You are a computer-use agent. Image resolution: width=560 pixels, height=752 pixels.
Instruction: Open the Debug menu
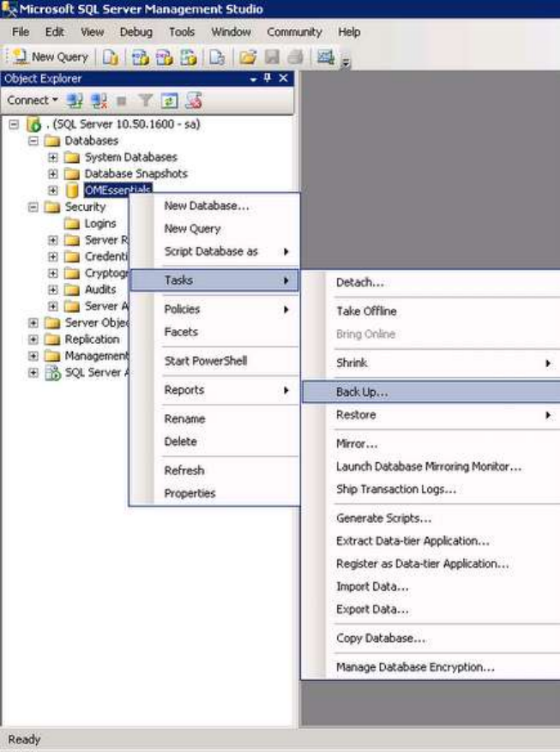[135, 32]
